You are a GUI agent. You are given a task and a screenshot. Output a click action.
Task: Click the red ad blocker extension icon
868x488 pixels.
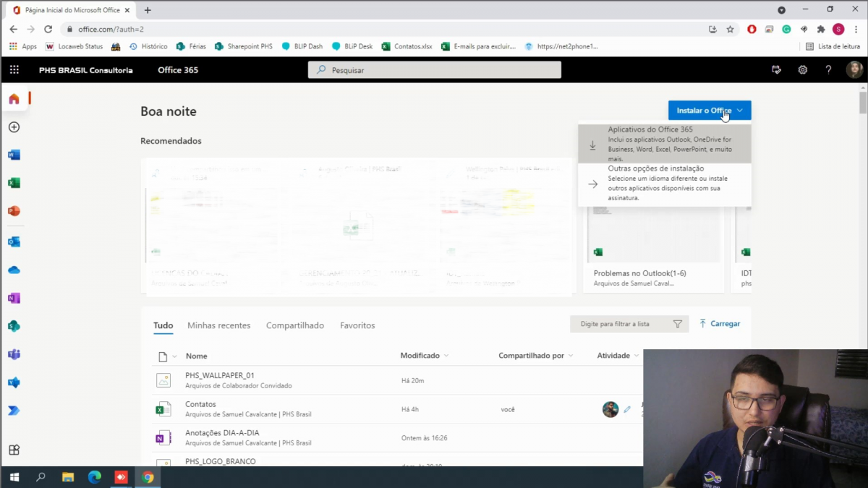tap(752, 30)
